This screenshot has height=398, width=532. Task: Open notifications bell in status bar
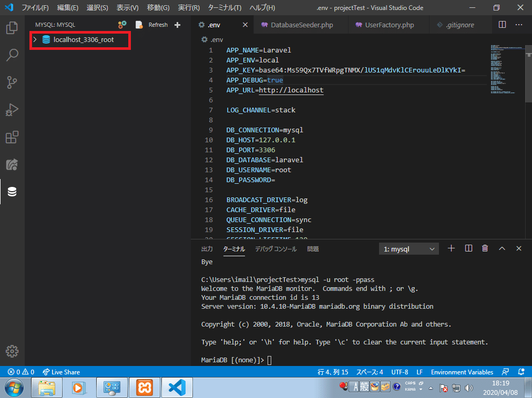tap(521, 372)
